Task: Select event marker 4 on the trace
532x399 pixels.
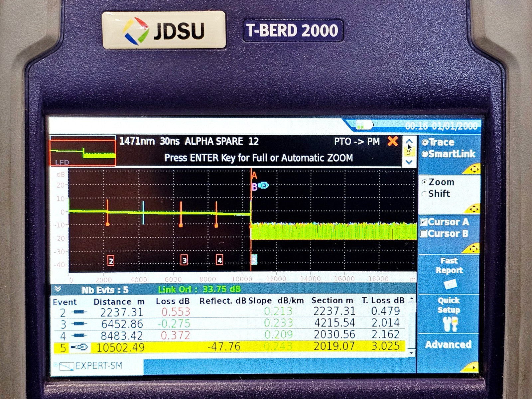Action: pos(219,260)
